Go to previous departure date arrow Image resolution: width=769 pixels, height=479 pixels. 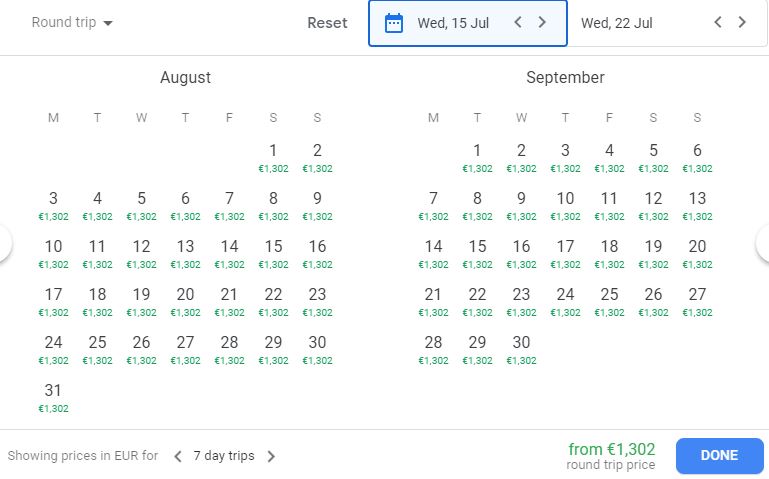pyautogui.click(x=518, y=22)
